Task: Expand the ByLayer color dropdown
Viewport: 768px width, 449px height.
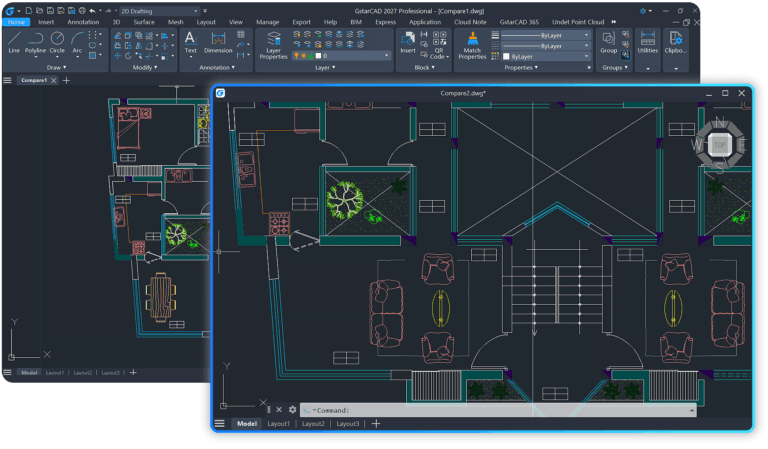Action: click(x=546, y=56)
